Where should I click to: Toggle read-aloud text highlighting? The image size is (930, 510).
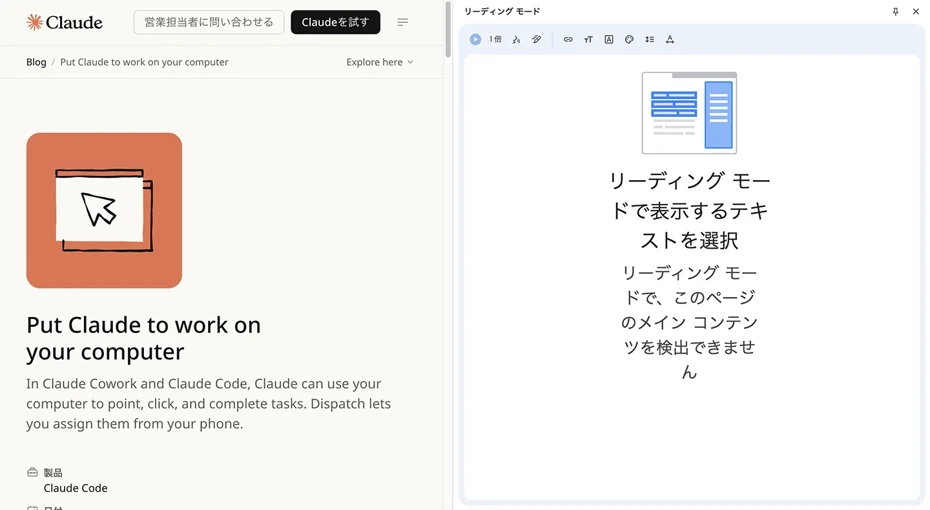[x=536, y=39]
